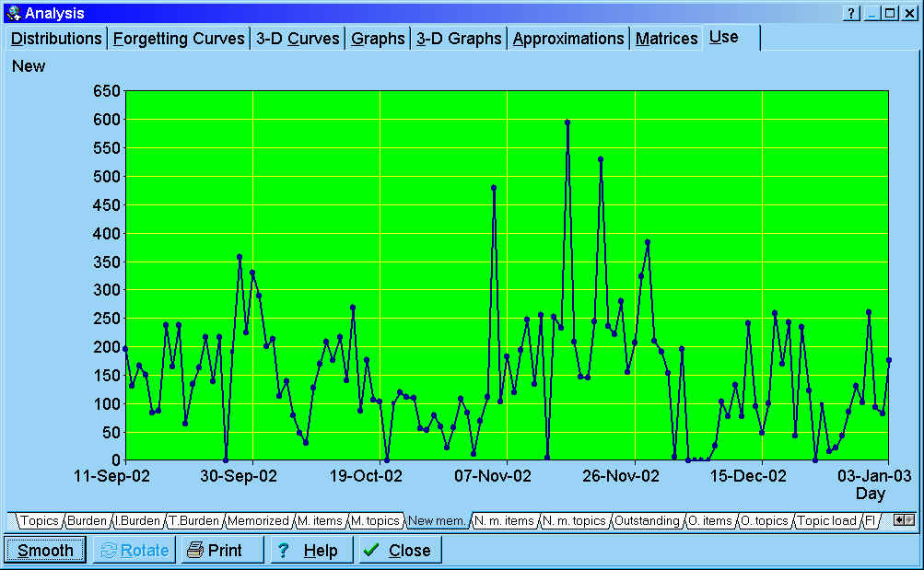The width and height of the screenshot is (924, 570).
Task: Click the Close button with green checkmark
Action: point(398,550)
